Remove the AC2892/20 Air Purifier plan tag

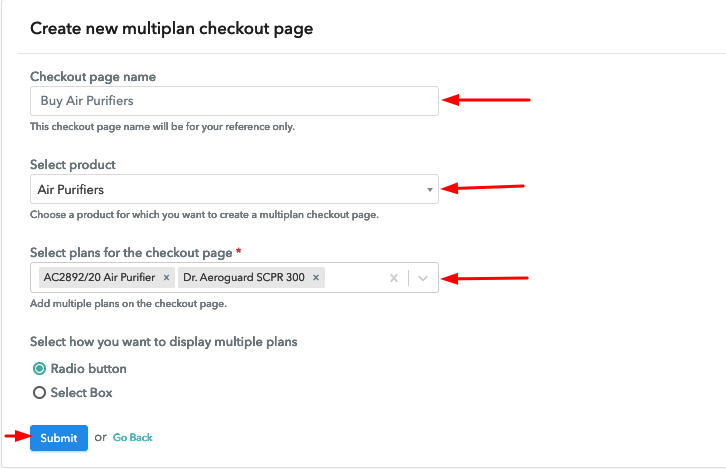(166, 277)
